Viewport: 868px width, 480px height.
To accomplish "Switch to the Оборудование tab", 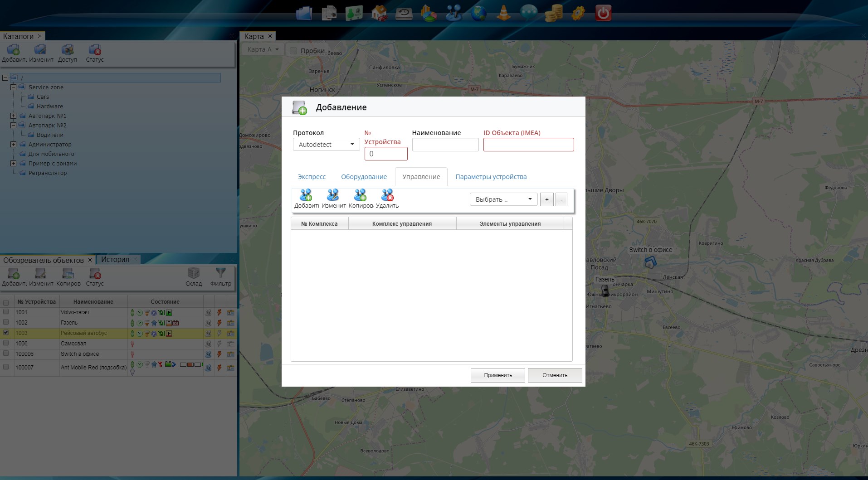I will tap(364, 177).
